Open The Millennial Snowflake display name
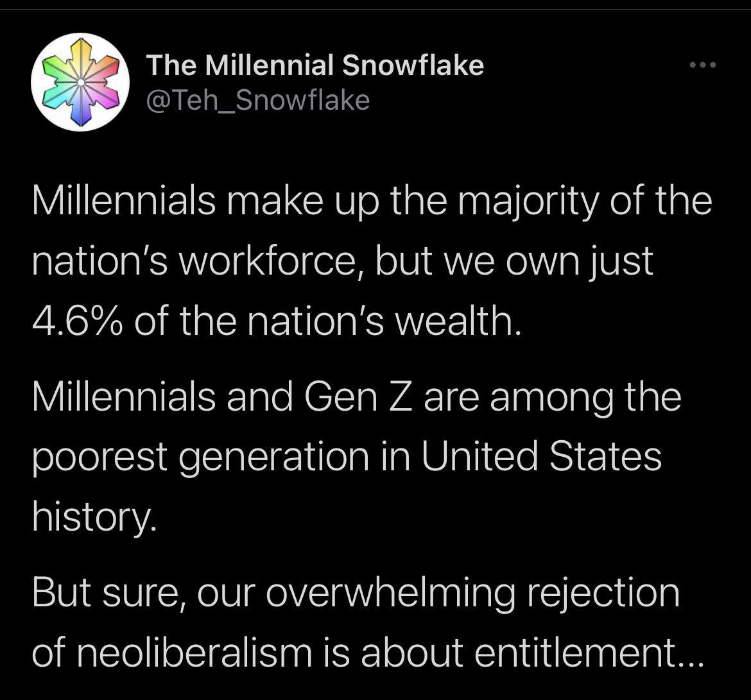This screenshot has width=751, height=700. (315, 65)
